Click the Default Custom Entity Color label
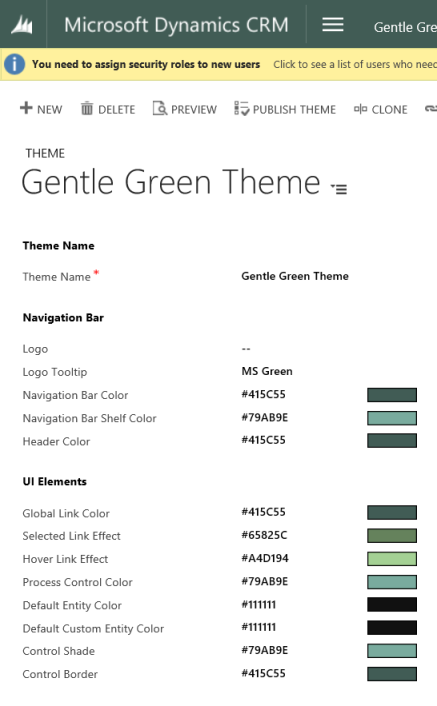The width and height of the screenshot is (437, 706). 93,629
